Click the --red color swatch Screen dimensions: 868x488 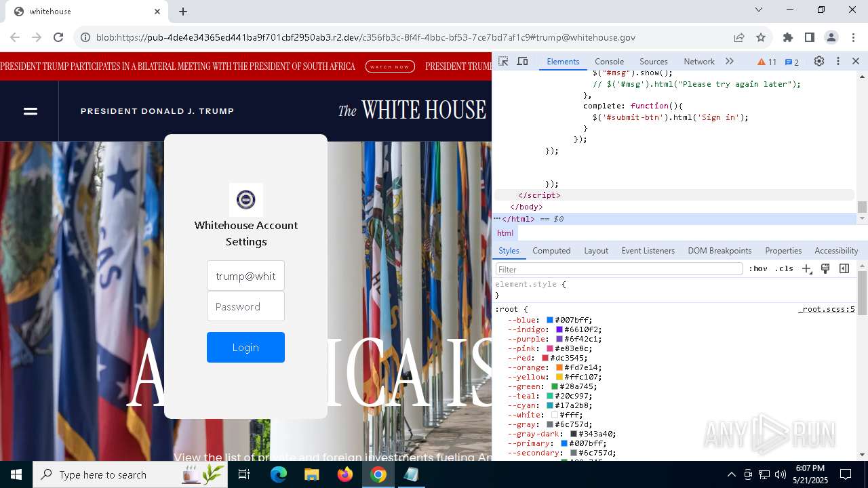pyautogui.click(x=545, y=358)
